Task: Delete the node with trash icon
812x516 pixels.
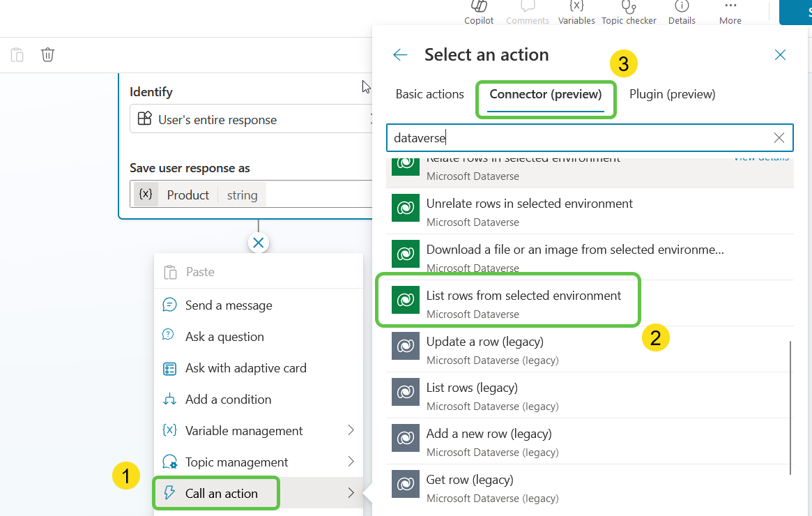Action: point(47,55)
